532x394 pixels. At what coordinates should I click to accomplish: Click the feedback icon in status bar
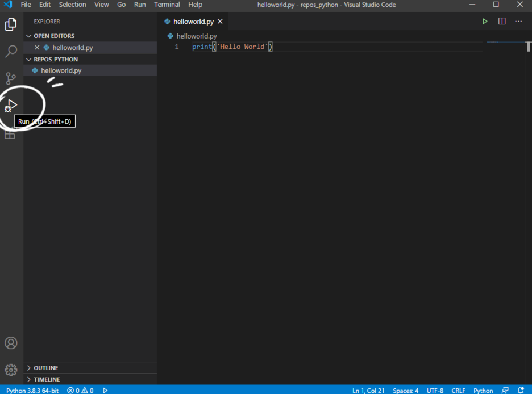(x=505, y=390)
